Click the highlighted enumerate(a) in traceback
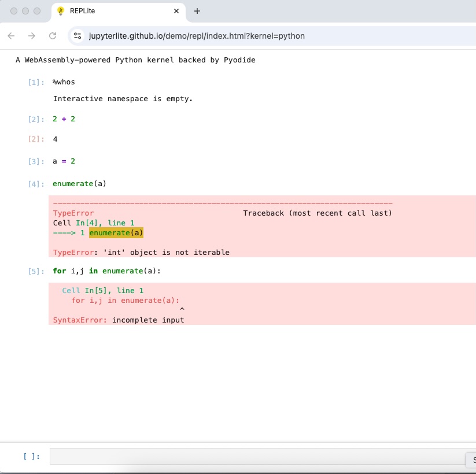This screenshot has width=476, height=474. 116,233
